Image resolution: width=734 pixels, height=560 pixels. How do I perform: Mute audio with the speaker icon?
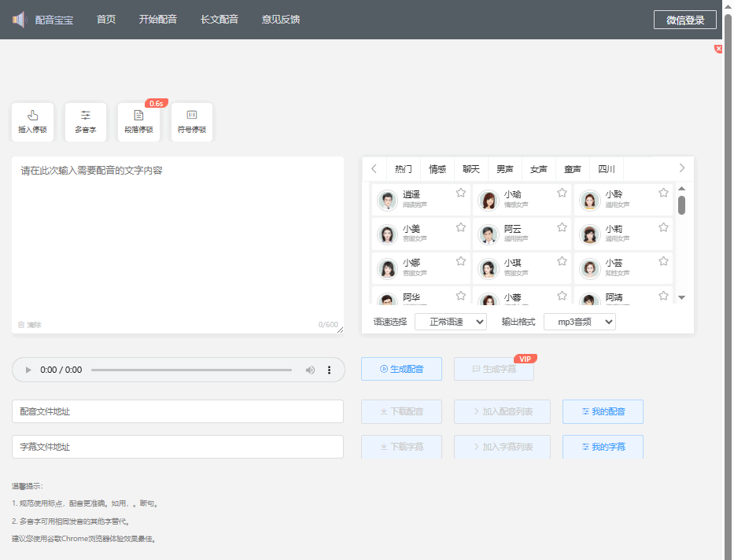(x=311, y=370)
